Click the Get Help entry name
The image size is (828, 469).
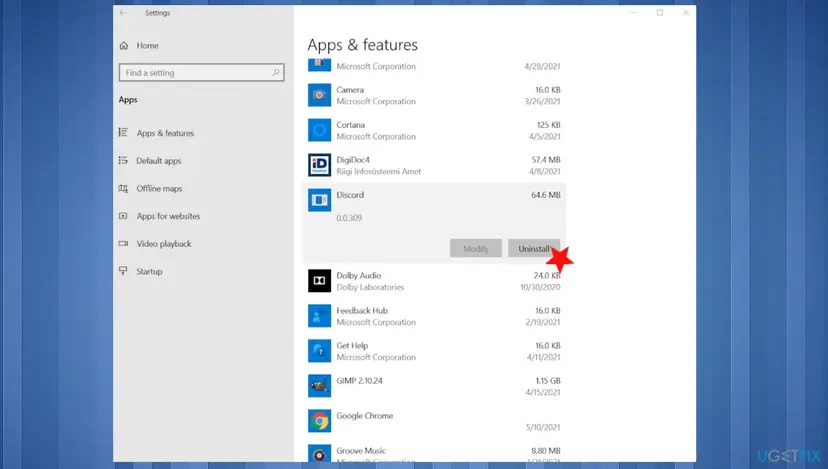coord(352,345)
